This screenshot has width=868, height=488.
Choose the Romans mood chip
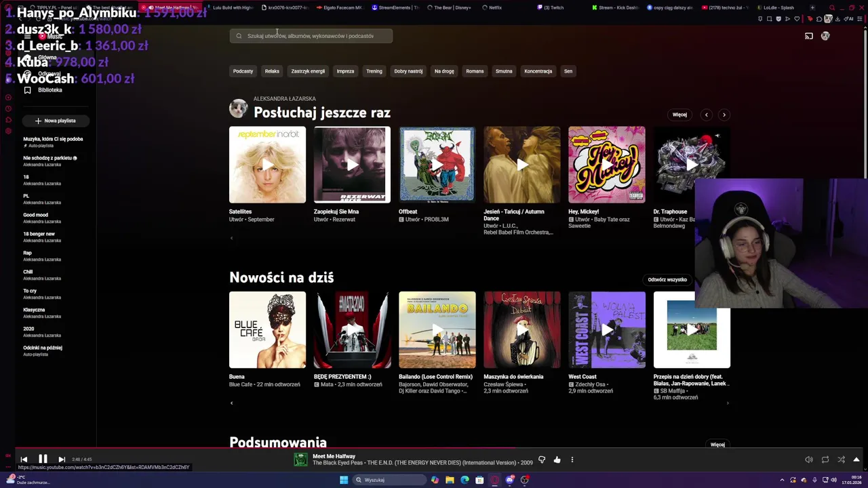[475, 71]
